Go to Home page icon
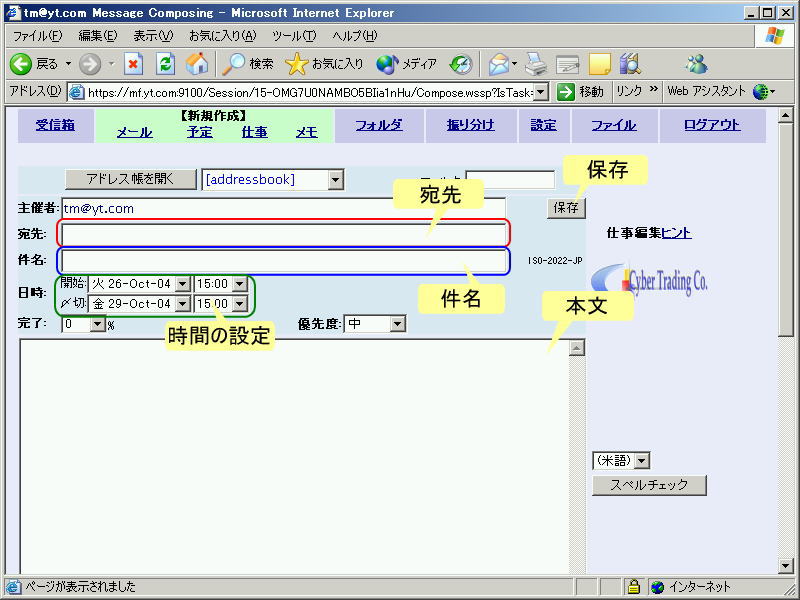This screenshot has width=800, height=600. (x=197, y=64)
